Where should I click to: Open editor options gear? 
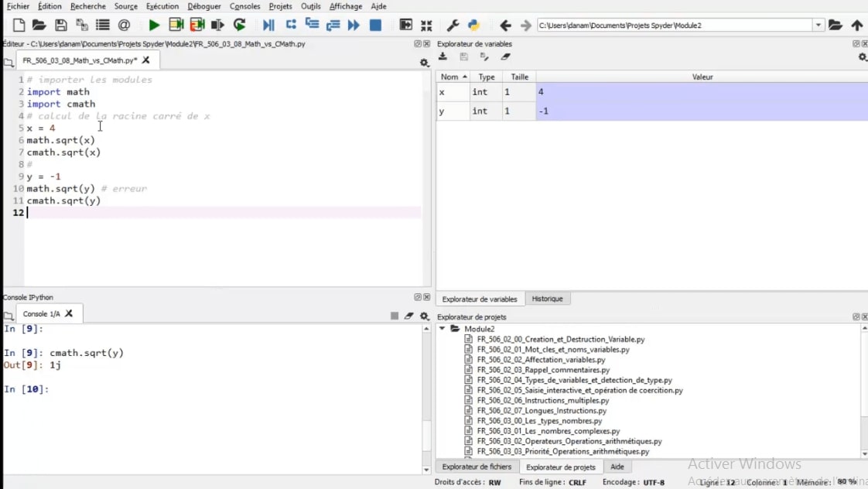point(425,63)
